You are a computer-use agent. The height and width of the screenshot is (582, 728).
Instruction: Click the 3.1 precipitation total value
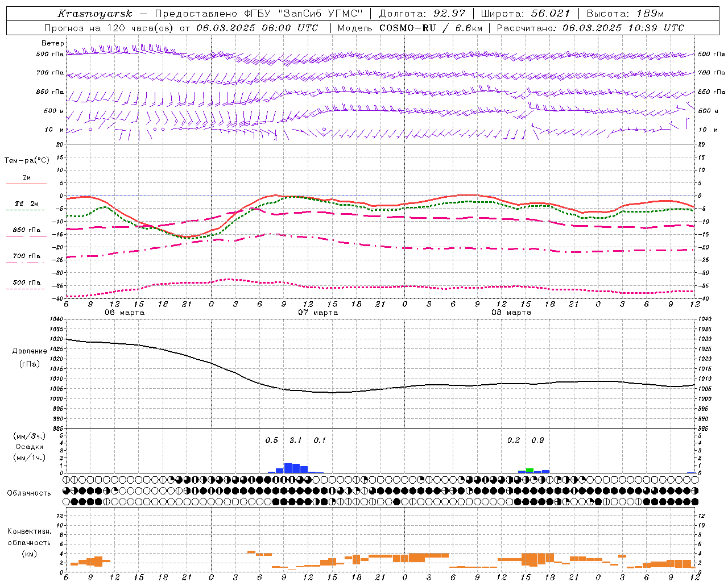pos(296,440)
